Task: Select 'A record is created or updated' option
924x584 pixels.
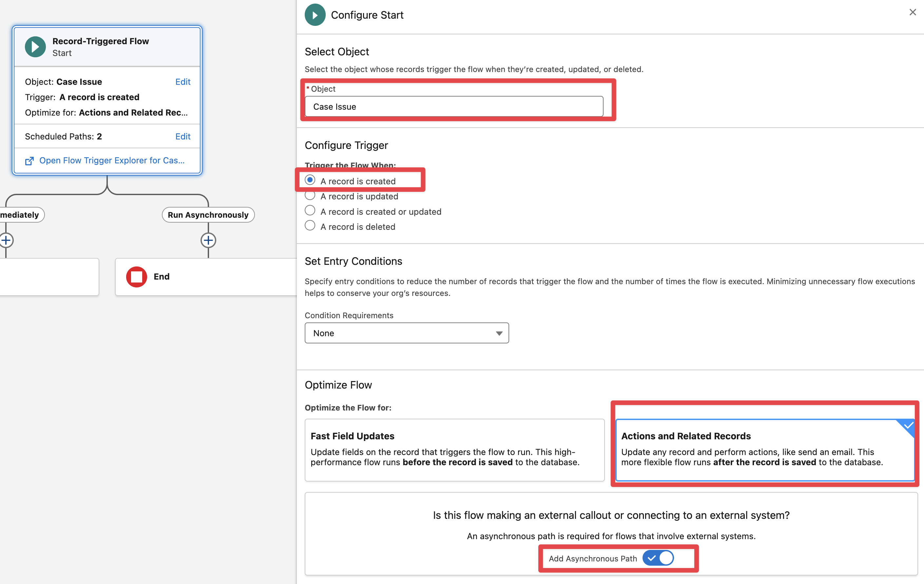Action: (x=310, y=211)
